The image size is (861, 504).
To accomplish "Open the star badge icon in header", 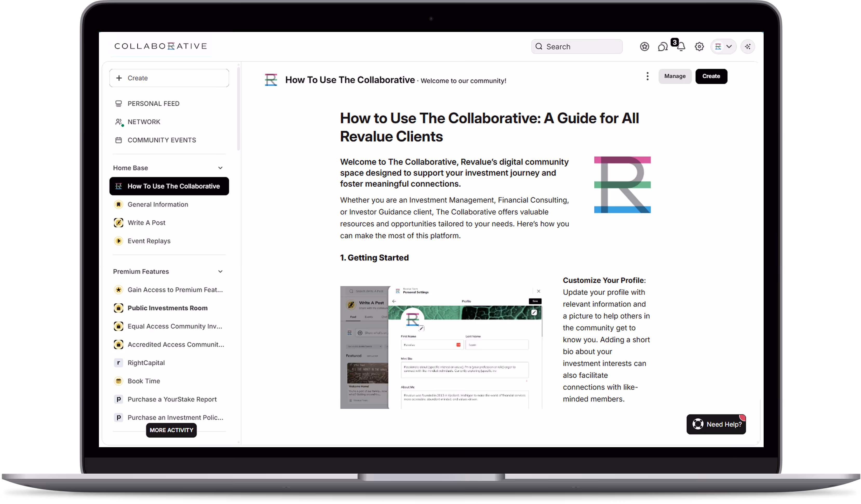I will [x=644, y=46].
